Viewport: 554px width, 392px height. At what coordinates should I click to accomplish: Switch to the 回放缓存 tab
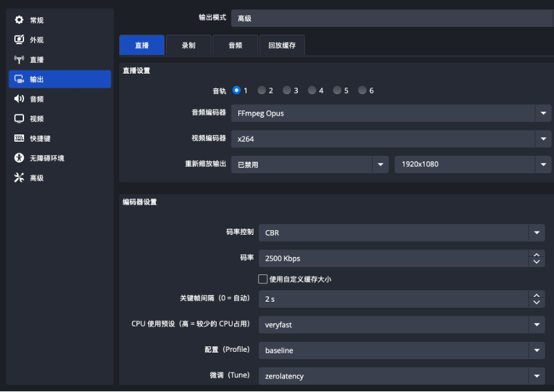coord(282,45)
